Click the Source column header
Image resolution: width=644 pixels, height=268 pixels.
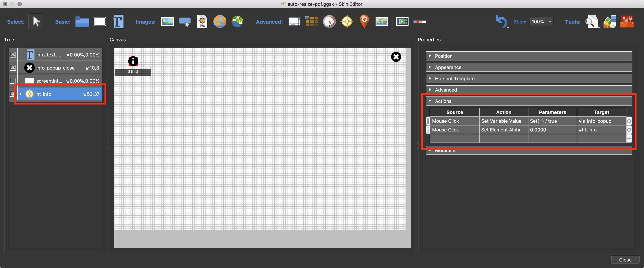(x=454, y=112)
